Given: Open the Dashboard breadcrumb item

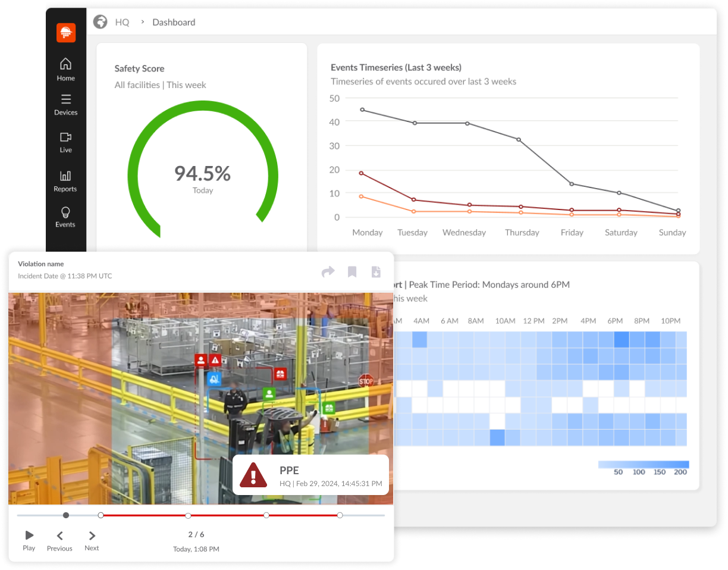Looking at the screenshot, I should coord(173,22).
